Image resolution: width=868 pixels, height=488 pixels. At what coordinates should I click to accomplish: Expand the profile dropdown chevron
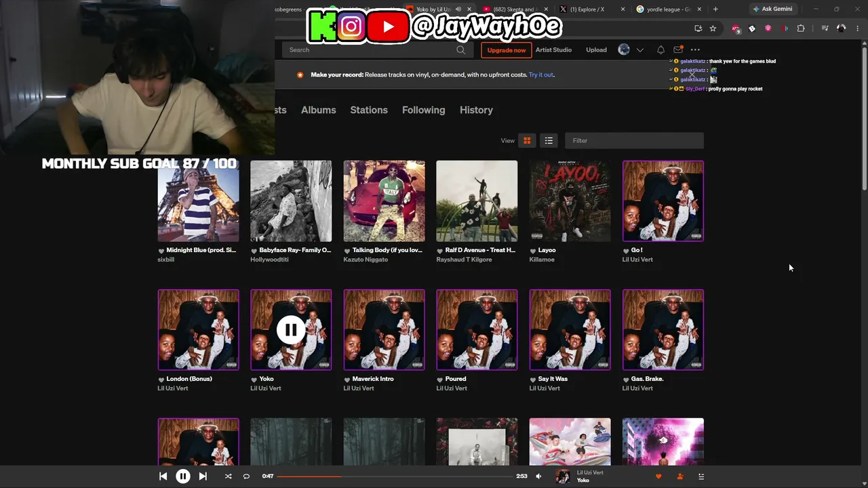pyautogui.click(x=639, y=50)
